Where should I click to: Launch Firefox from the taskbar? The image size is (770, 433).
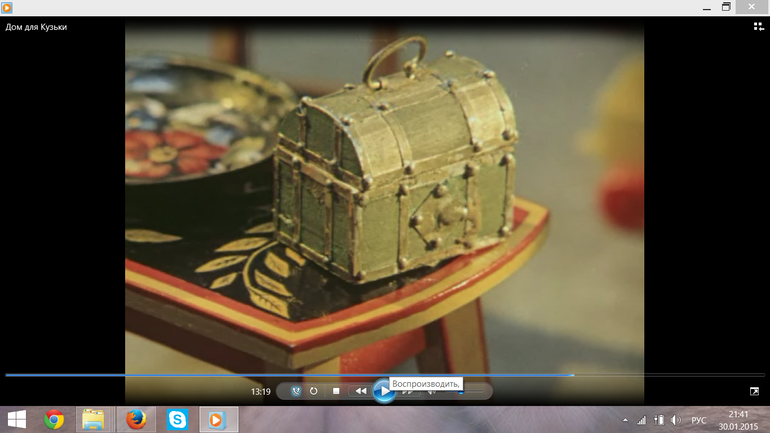tap(135, 420)
